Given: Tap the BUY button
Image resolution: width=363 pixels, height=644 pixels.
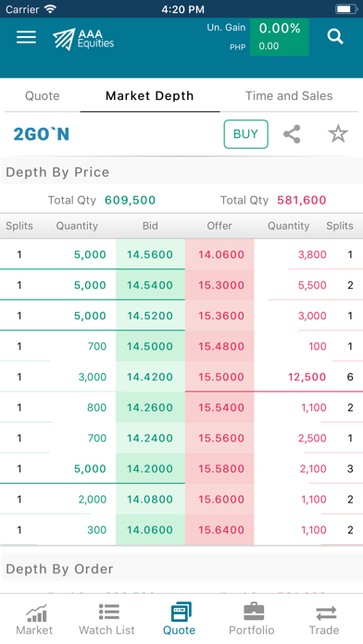Looking at the screenshot, I should [245, 134].
